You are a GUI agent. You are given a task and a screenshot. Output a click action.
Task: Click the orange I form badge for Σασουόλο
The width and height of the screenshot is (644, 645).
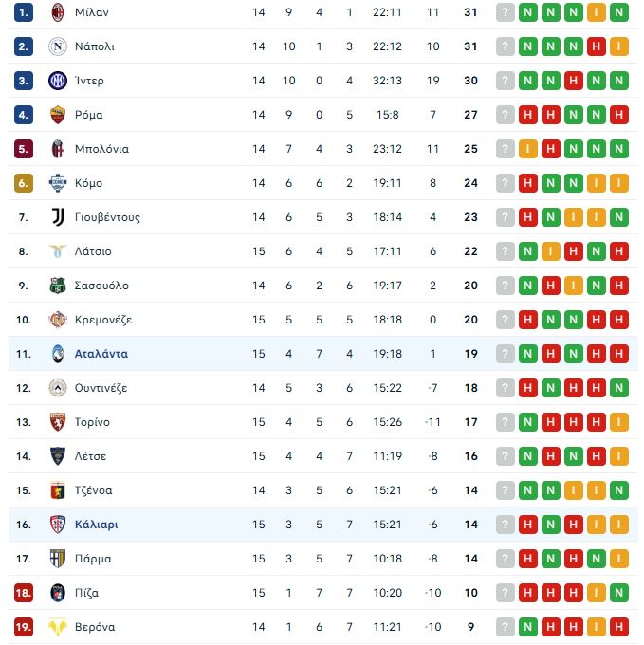[x=574, y=286]
